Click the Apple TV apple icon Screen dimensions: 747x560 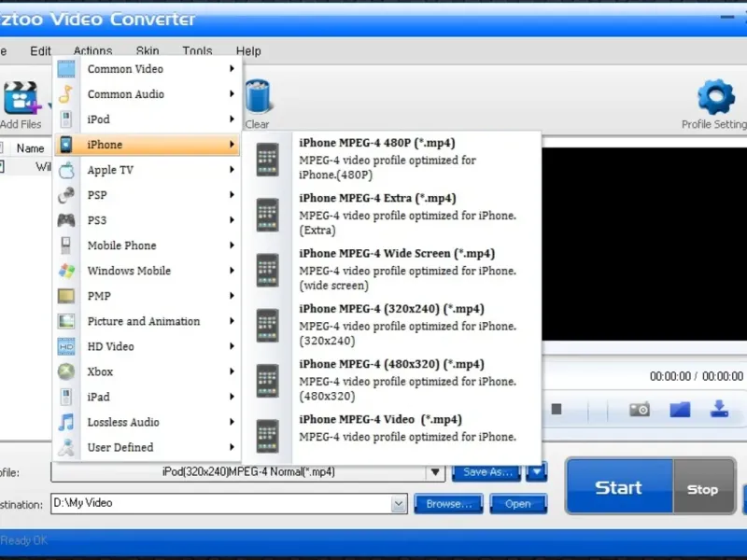point(66,170)
